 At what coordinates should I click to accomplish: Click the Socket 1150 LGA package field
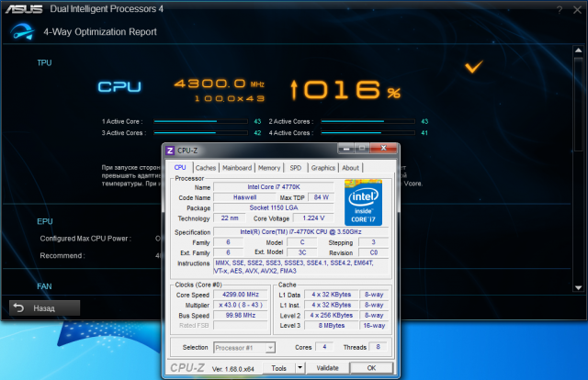coord(274,207)
